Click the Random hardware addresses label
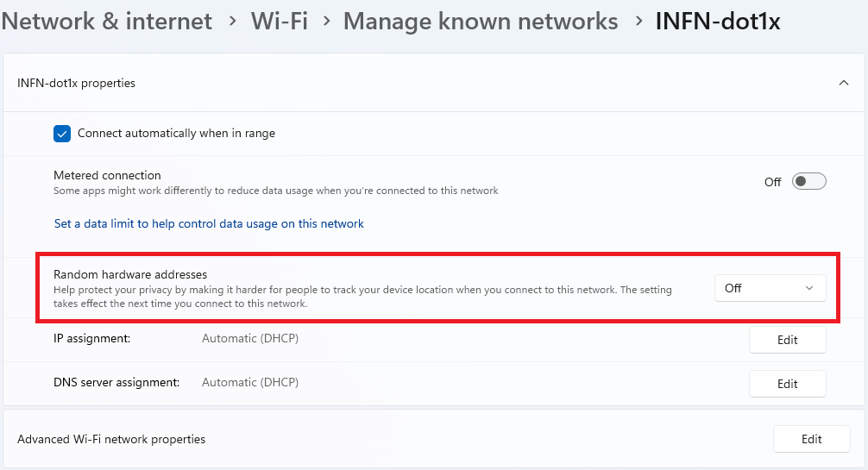 tap(130, 274)
